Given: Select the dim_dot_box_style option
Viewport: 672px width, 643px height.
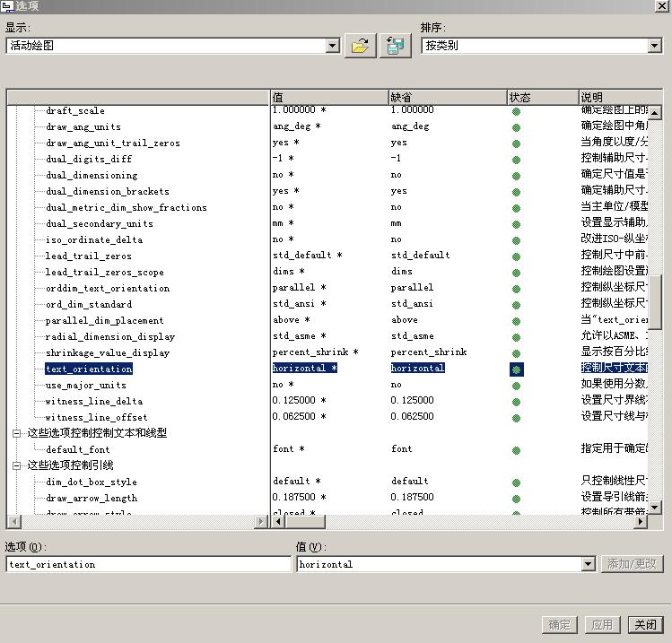Looking at the screenshot, I should 92,482.
